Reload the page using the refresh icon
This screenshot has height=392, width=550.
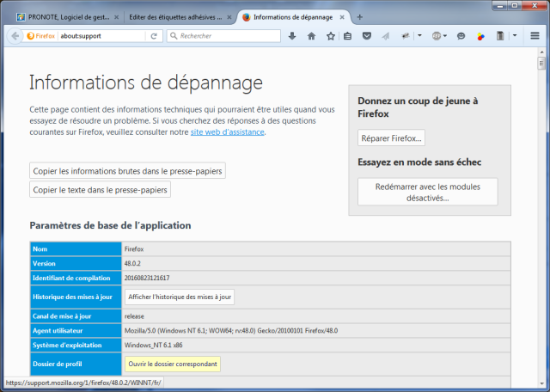pyautogui.click(x=154, y=36)
